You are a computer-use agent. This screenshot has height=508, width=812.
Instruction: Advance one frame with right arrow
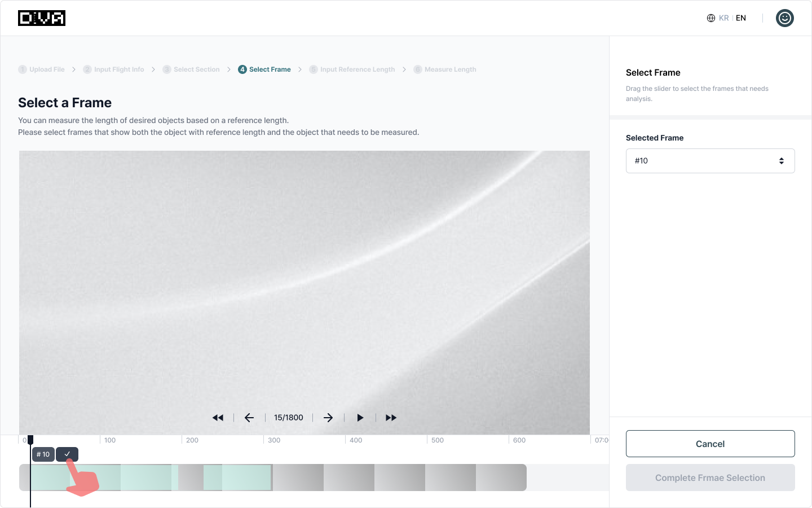click(328, 418)
